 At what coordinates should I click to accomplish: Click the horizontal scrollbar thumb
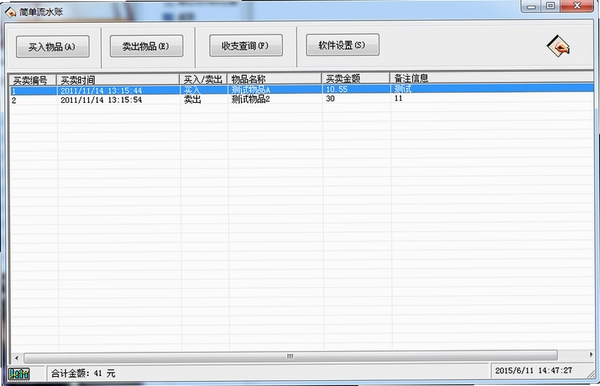pyautogui.click(x=291, y=357)
